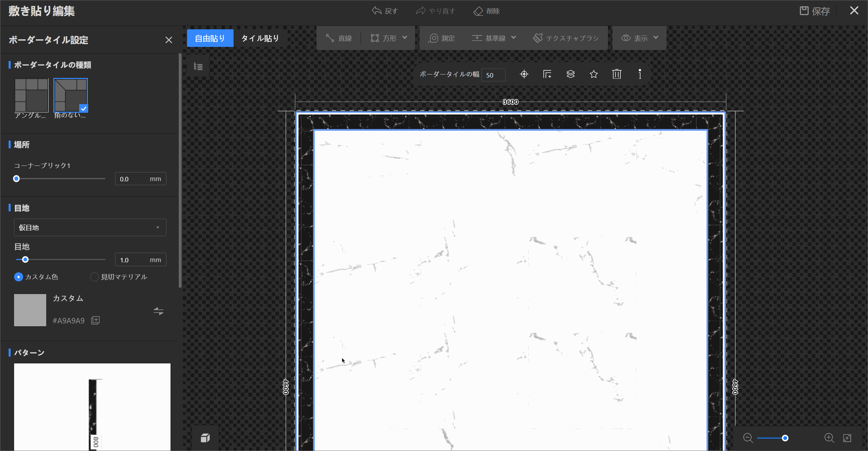This screenshot has height=451, width=868.
Task: Click the add corner frame icon
Action: click(547, 74)
